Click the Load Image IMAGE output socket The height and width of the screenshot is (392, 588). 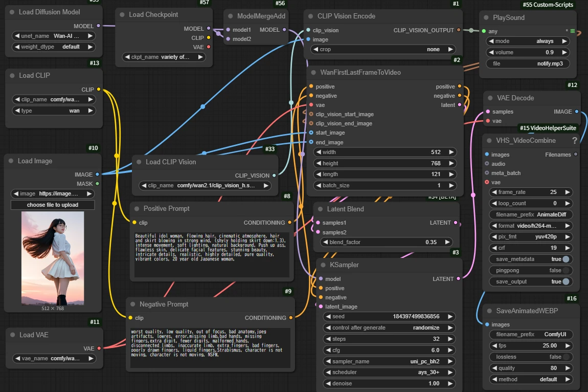[97, 175]
